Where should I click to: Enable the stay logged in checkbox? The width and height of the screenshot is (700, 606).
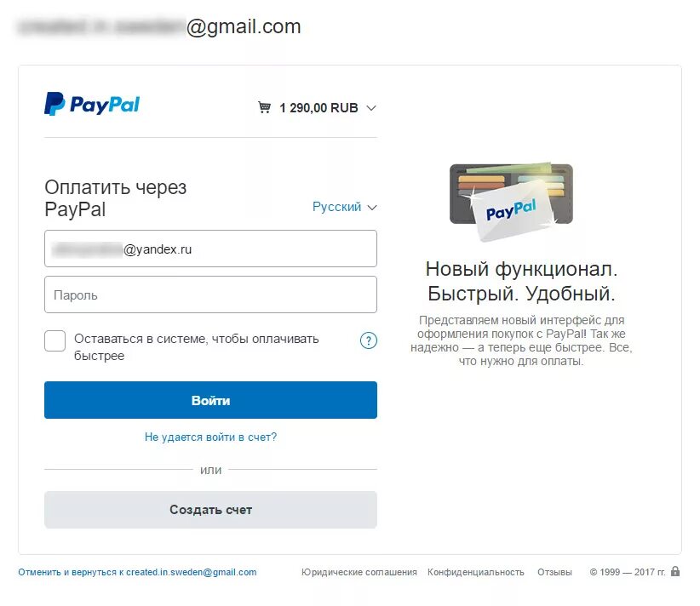coord(55,341)
